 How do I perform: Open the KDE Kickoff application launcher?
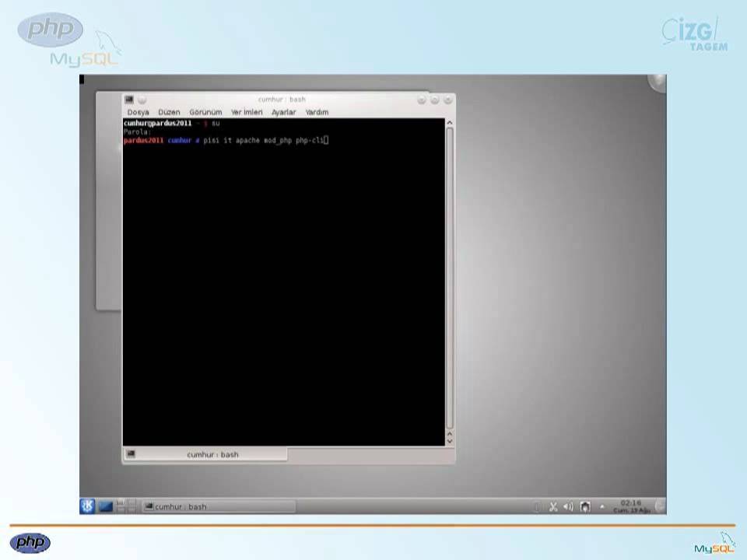[x=87, y=506]
